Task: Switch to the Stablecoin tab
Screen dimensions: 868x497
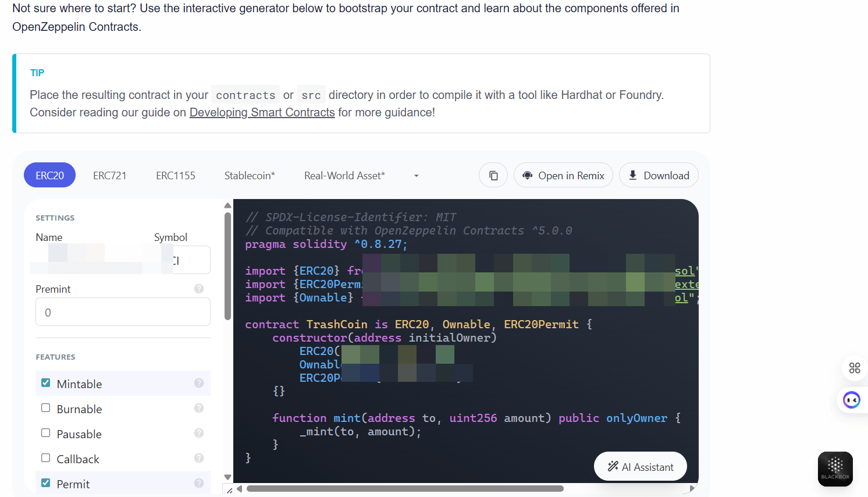Action: 250,175
